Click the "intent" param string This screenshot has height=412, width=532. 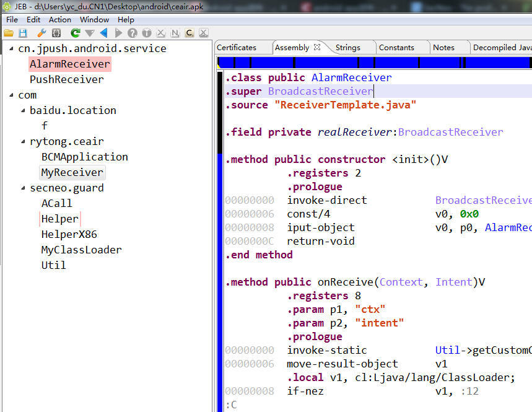point(379,323)
